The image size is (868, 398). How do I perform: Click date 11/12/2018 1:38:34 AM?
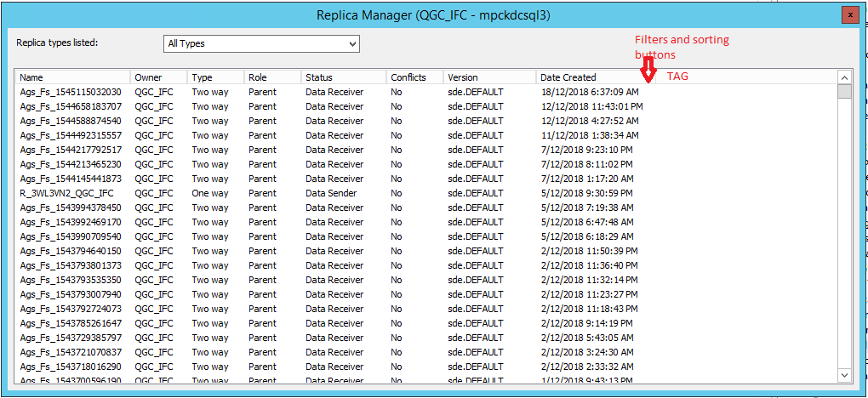click(x=590, y=135)
